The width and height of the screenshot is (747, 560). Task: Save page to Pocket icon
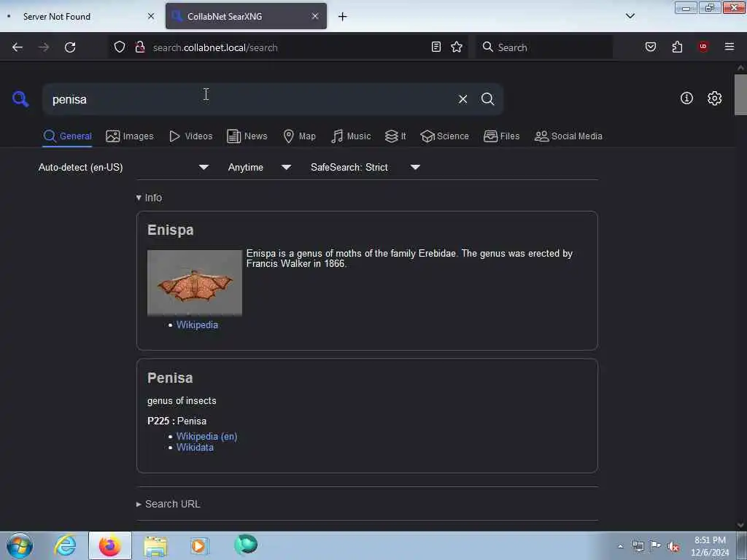tap(650, 47)
